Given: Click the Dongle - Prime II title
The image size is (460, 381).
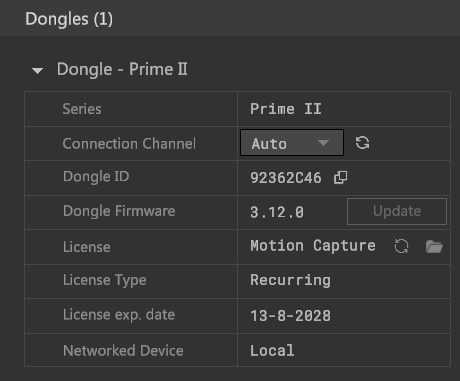Looking at the screenshot, I should click(x=122, y=70).
